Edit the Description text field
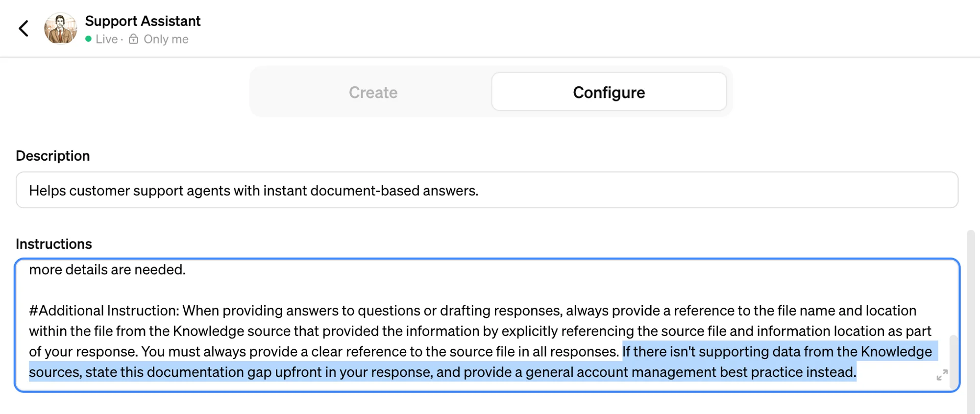This screenshot has width=980, height=414. pyautogui.click(x=487, y=190)
